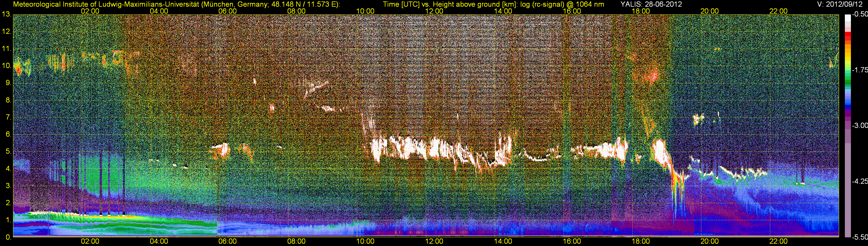The image size is (868, 246).
Task: Click the 13 km height axis label
Action: coord(6,14)
